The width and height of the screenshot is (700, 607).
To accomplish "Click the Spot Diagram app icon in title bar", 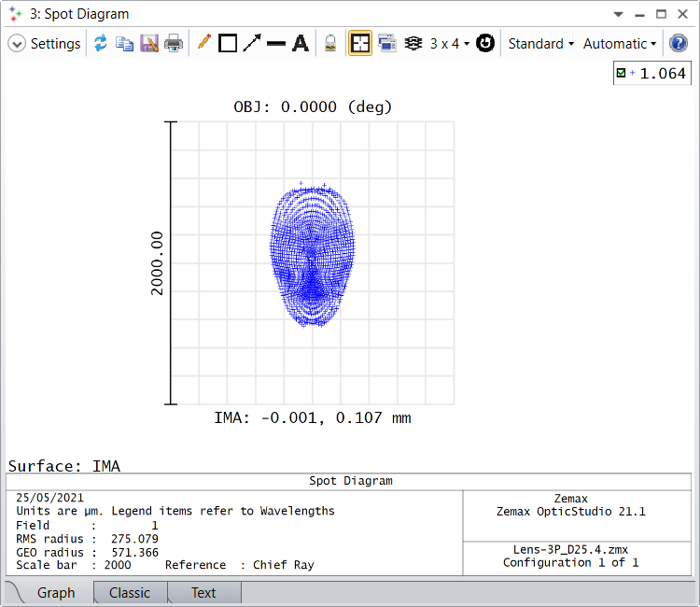I will 15,14.
